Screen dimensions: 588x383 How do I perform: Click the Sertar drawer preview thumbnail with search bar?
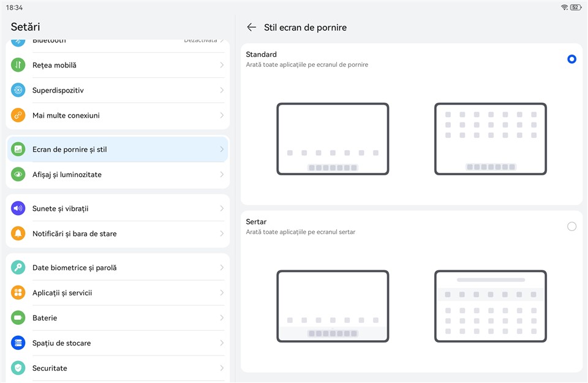pyautogui.click(x=490, y=306)
